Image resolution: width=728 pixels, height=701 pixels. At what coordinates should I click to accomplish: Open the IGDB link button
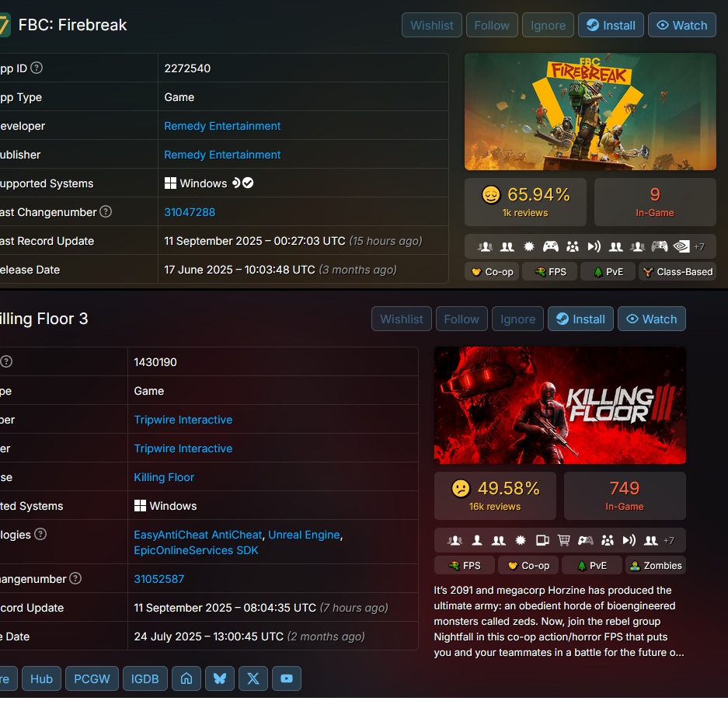[x=145, y=678]
